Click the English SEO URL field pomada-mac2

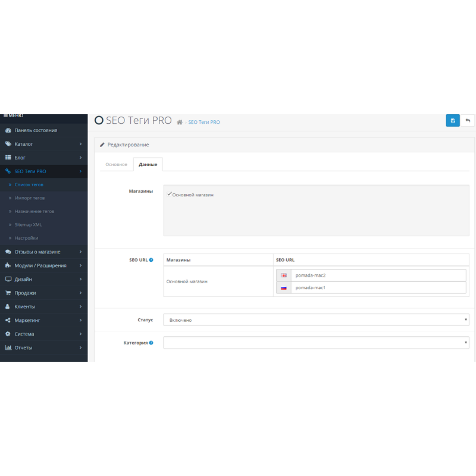click(378, 275)
